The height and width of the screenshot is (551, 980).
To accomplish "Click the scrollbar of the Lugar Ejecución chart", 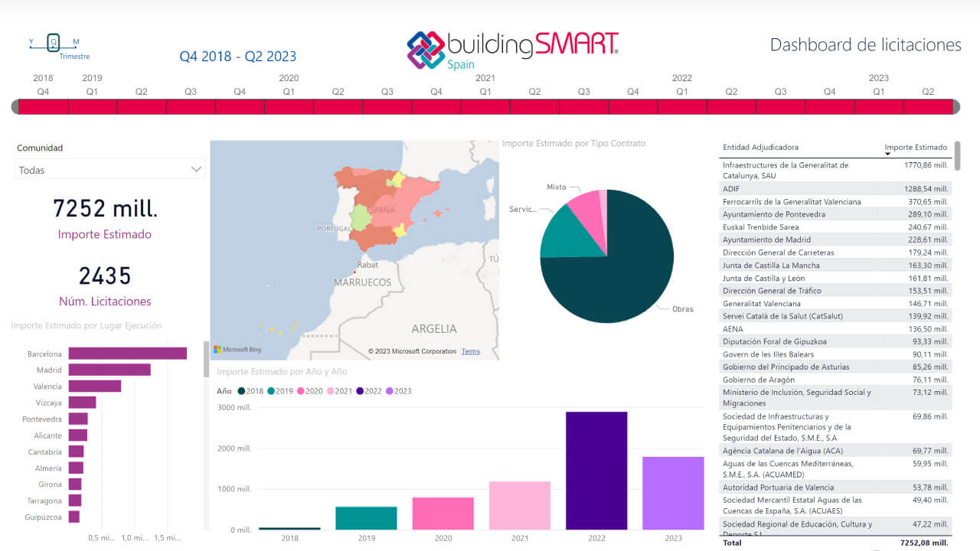I will coord(206,359).
